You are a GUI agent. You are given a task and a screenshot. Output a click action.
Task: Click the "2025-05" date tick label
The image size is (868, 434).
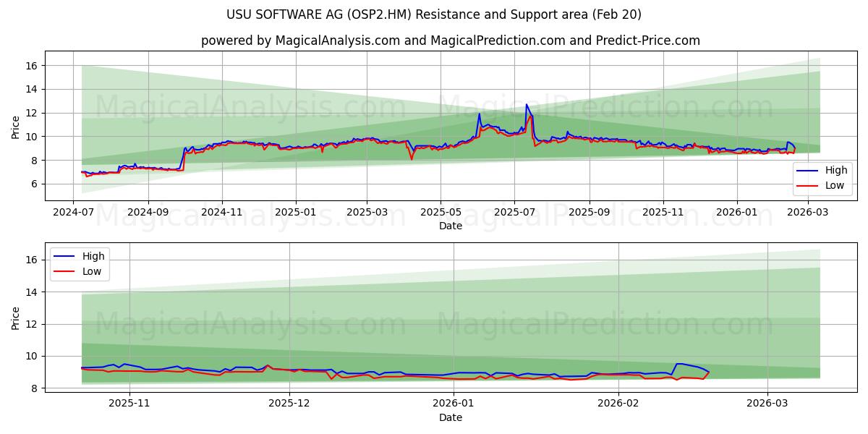coord(440,213)
